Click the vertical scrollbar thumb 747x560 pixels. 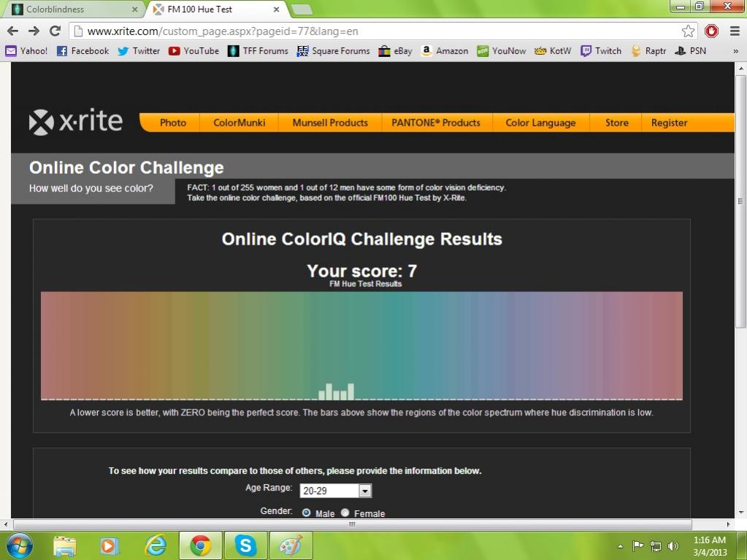740,201
